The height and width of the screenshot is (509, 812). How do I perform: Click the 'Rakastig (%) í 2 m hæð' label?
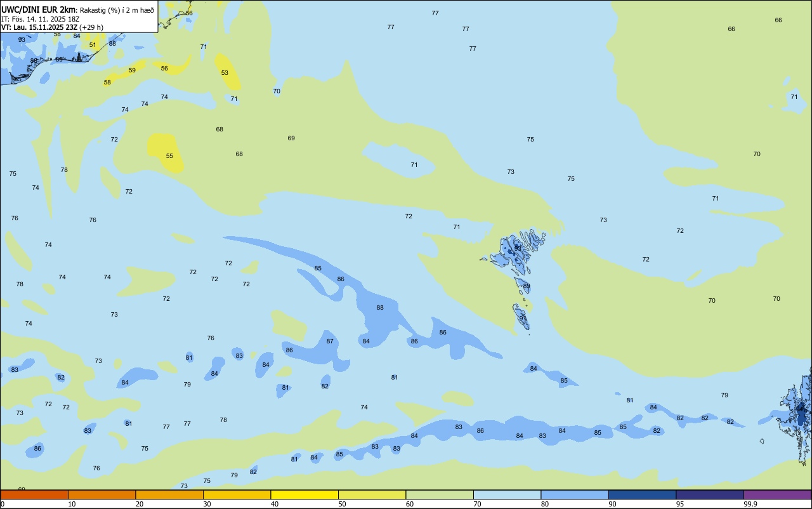click(117, 10)
